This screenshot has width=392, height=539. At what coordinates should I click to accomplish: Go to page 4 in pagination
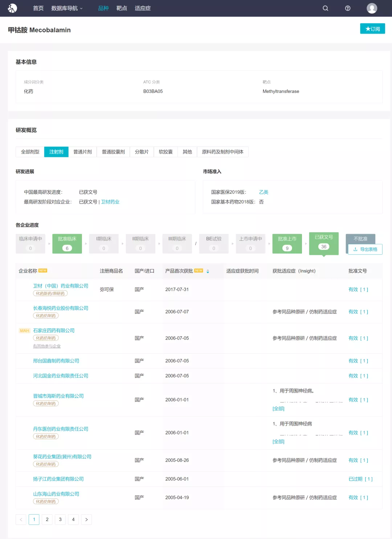click(x=73, y=519)
